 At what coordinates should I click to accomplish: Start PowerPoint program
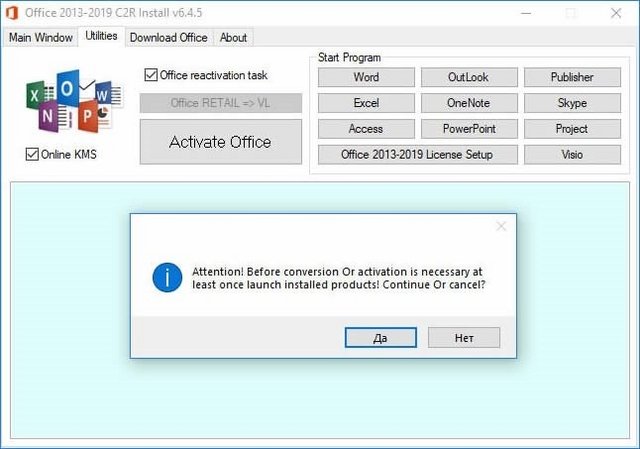[469, 129]
